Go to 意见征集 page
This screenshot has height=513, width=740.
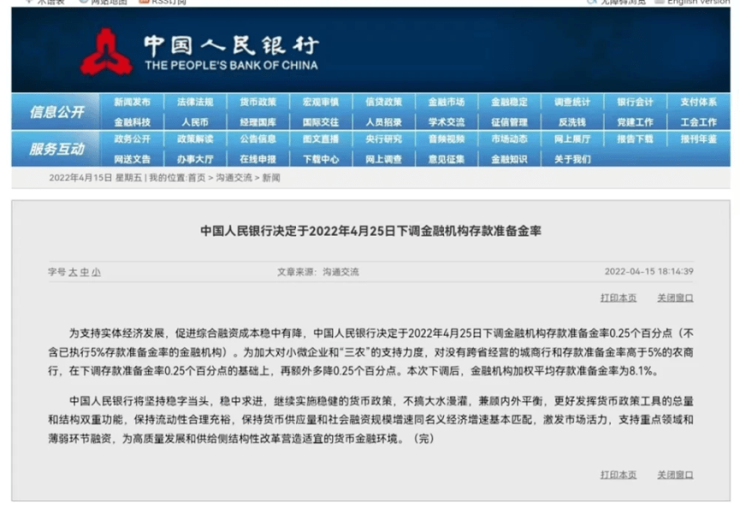(446, 159)
